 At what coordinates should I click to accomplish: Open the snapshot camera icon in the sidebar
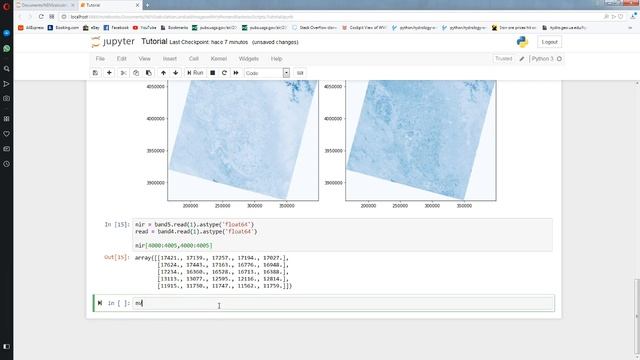coord(7,98)
